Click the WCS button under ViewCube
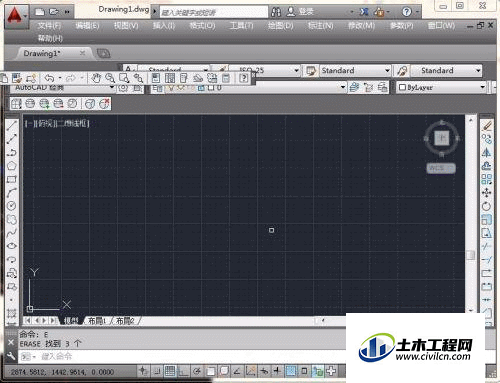 pyautogui.click(x=441, y=168)
